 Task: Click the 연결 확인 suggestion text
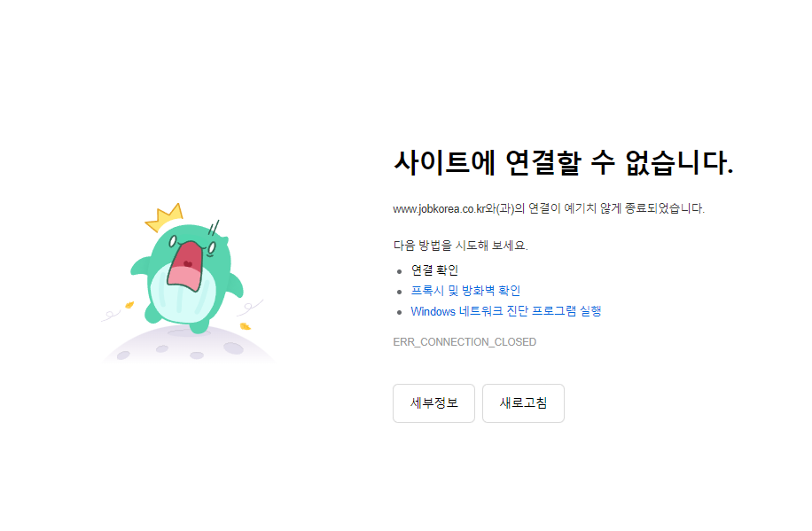coord(434,269)
